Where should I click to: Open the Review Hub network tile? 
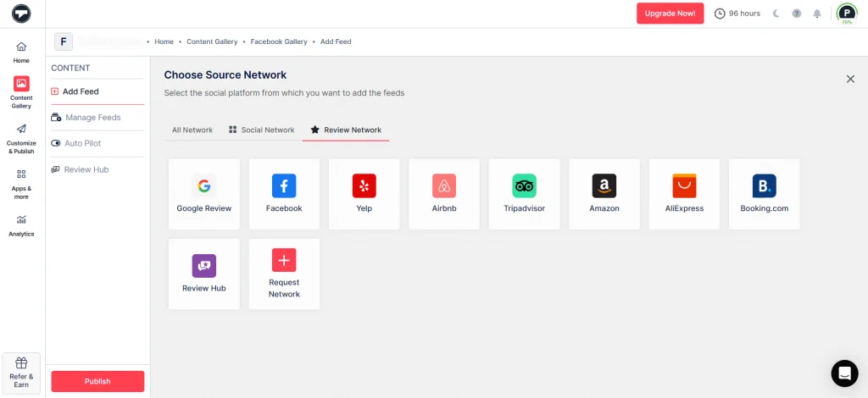(203, 274)
